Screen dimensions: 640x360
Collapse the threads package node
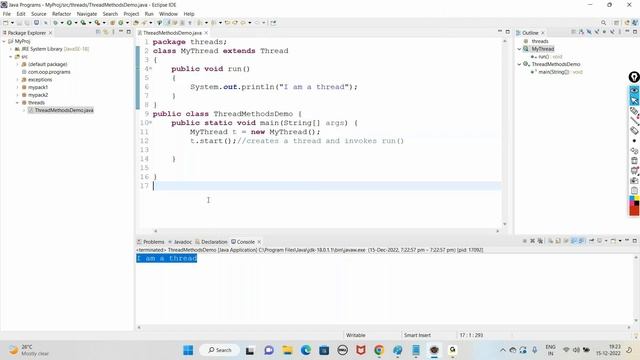click(18, 102)
